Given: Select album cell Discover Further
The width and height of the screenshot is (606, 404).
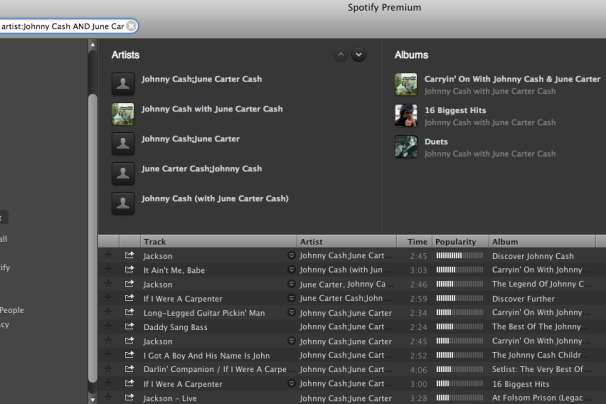Looking at the screenshot, I should coord(523,298).
